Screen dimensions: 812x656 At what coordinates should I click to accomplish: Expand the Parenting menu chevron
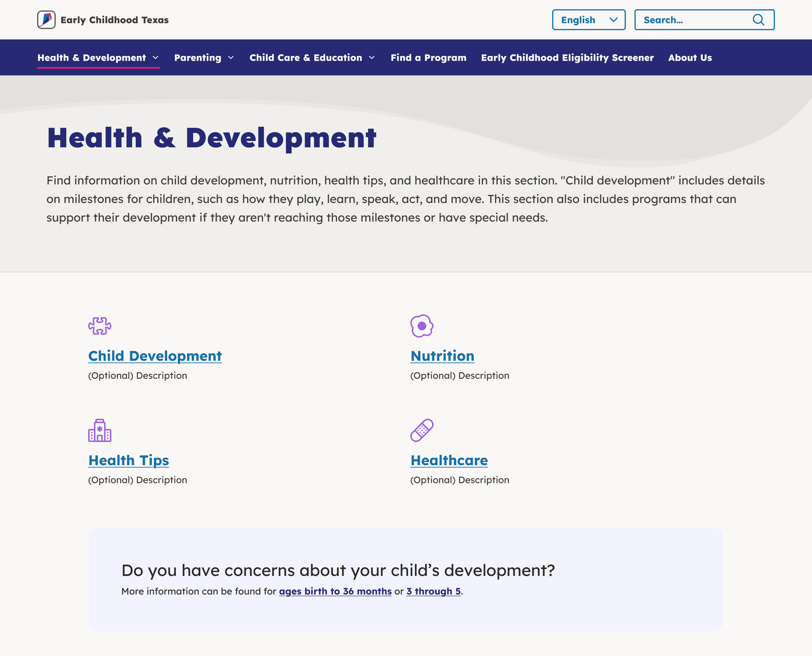click(x=231, y=58)
